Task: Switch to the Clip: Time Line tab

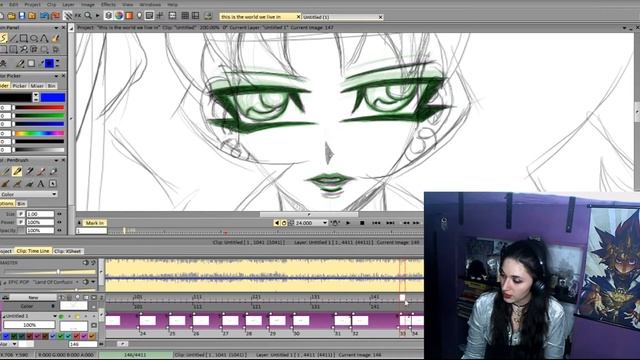Action: tap(33, 251)
